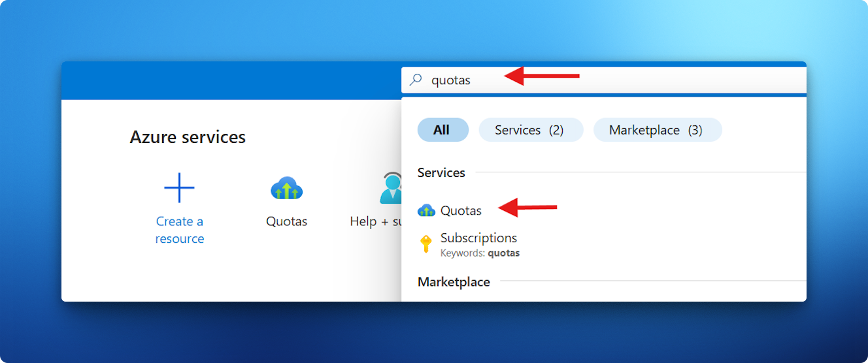
Task: Click the Azure services heading
Action: [x=188, y=137]
